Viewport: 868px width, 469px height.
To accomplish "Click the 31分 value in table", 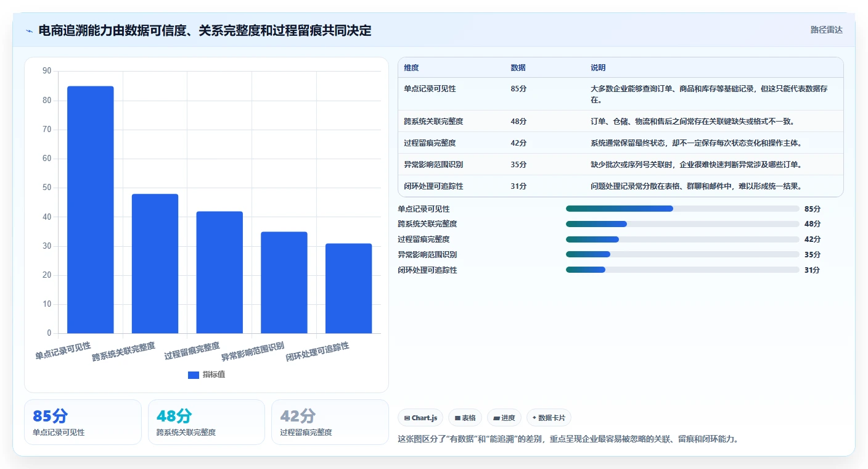I will point(518,186).
